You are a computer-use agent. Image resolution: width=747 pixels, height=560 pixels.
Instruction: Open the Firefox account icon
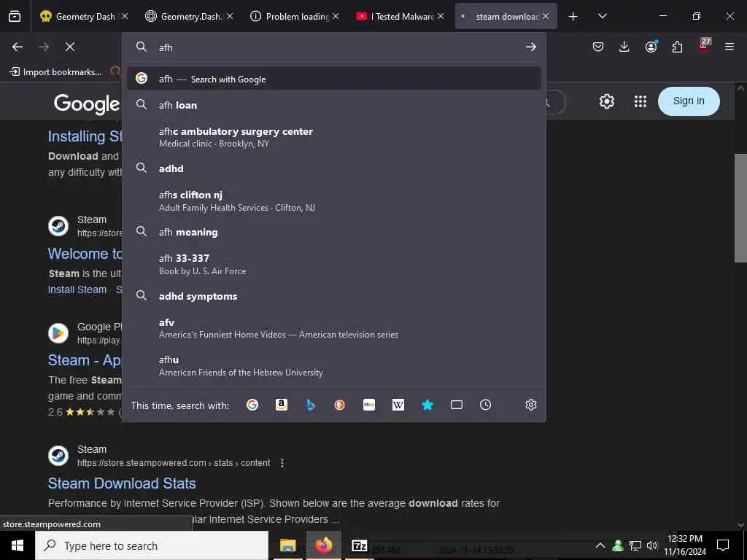click(x=651, y=47)
